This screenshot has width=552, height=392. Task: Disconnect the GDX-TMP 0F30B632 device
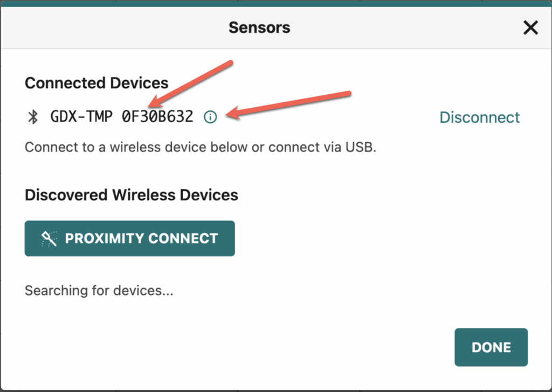pyautogui.click(x=479, y=117)
